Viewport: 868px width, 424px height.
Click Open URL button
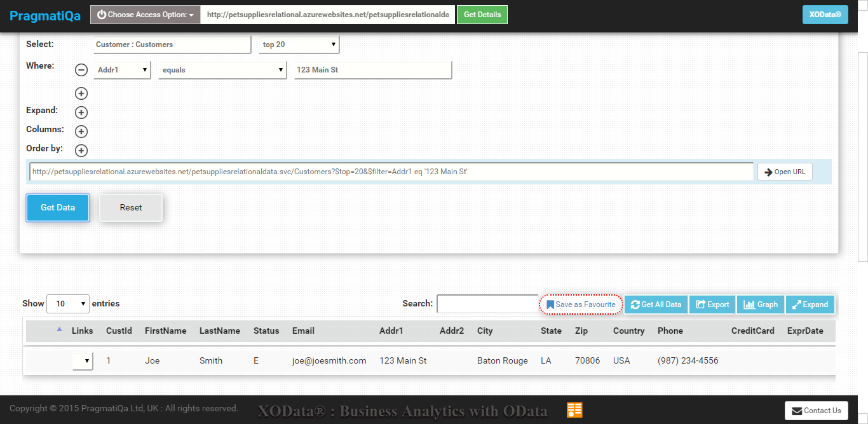click(x=785, y=172)
